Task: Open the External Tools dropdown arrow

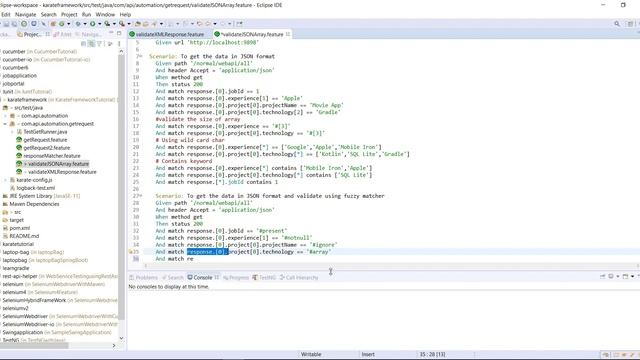Action: [x=129, y=24]
